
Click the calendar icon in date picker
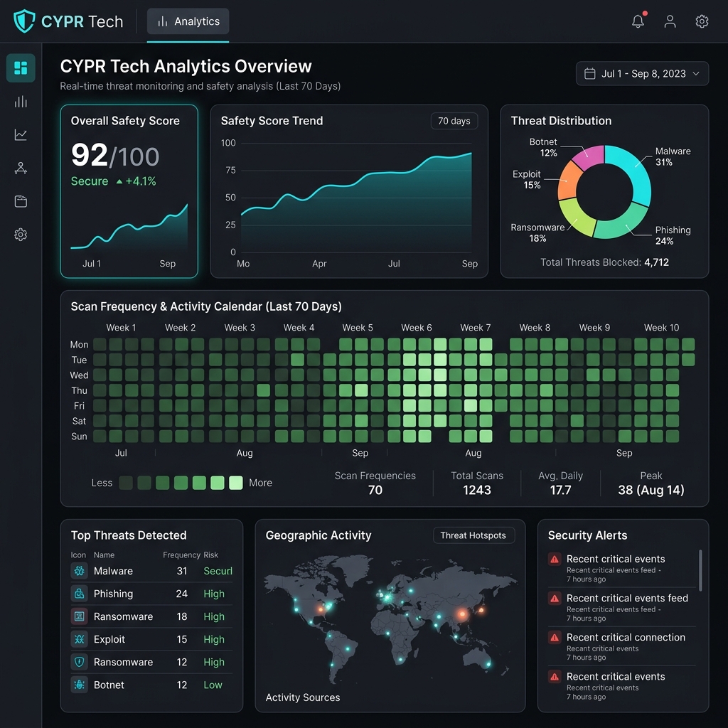[x=589, y=73]
